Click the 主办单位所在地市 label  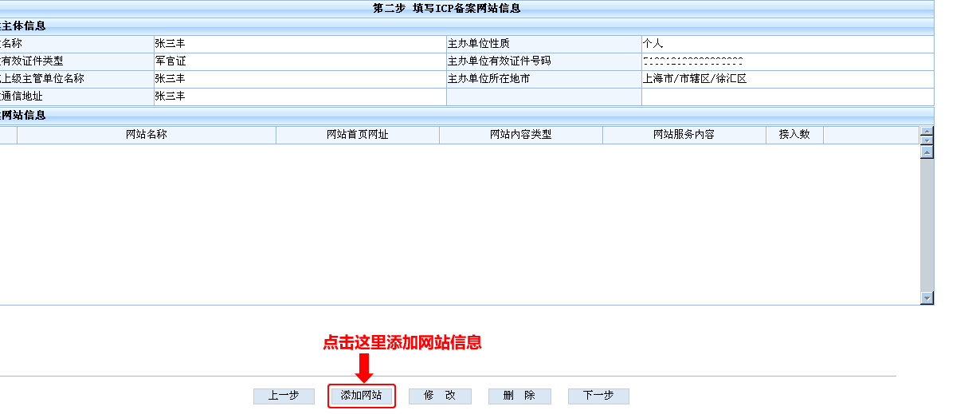[489, 79]
